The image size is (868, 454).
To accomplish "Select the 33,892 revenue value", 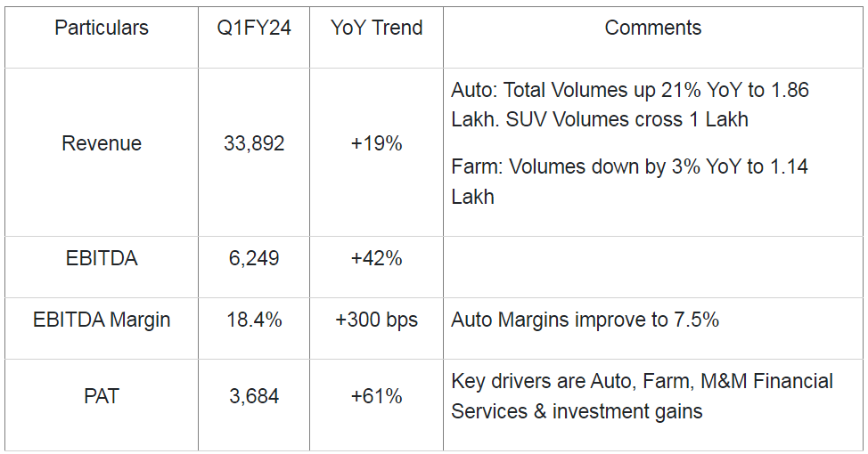I will 254,143.
